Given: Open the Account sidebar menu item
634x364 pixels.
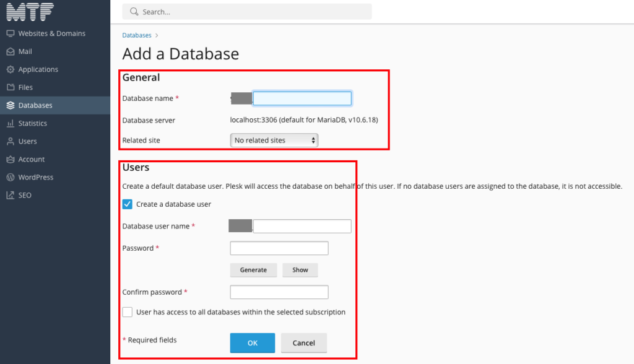Looking at the screenshot, I should 31,159.
